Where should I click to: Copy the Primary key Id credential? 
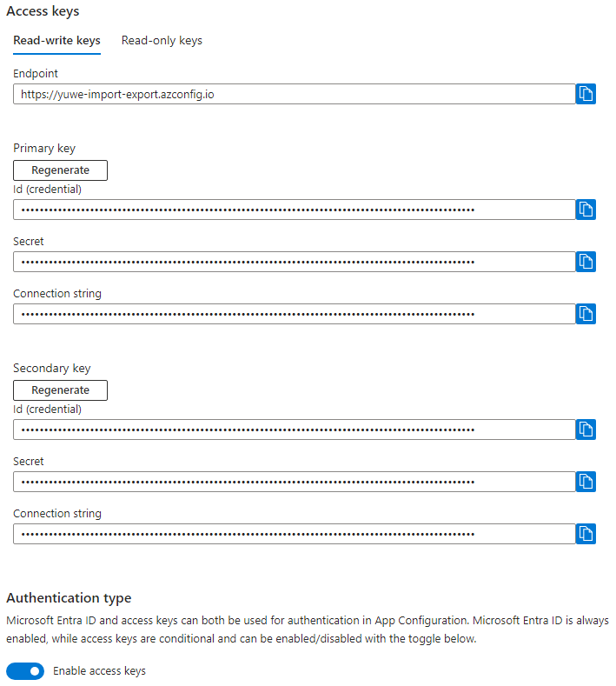[x=586, y=210]
